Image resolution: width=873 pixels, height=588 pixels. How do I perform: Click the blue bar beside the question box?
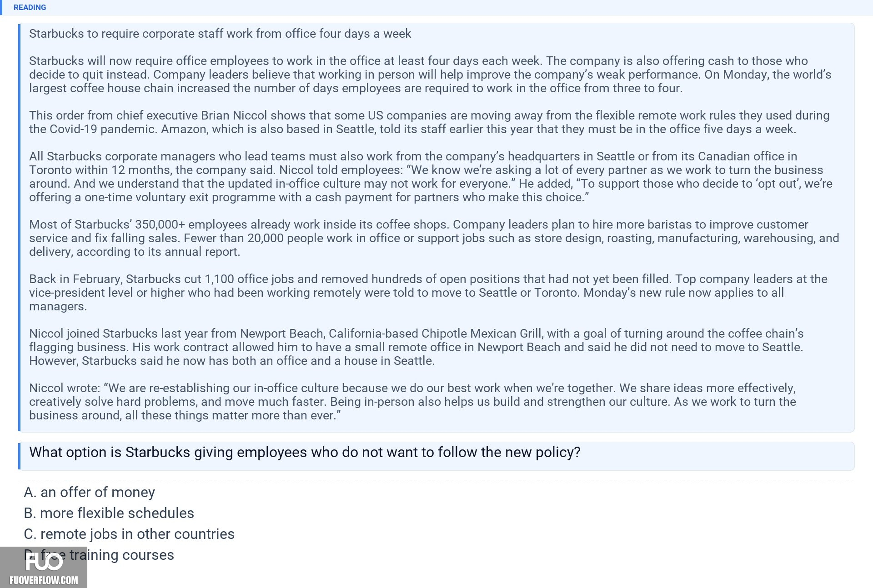pos(19,456)
